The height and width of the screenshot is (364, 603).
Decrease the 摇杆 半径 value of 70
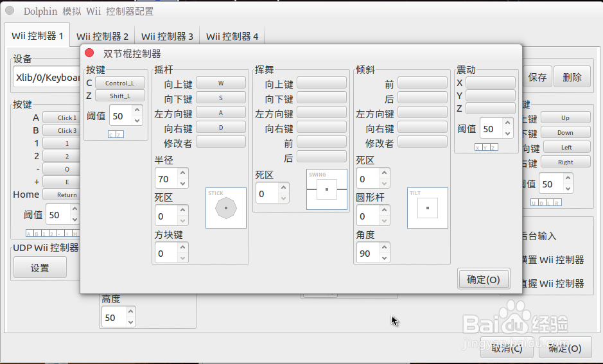click(x=182, y=184)
